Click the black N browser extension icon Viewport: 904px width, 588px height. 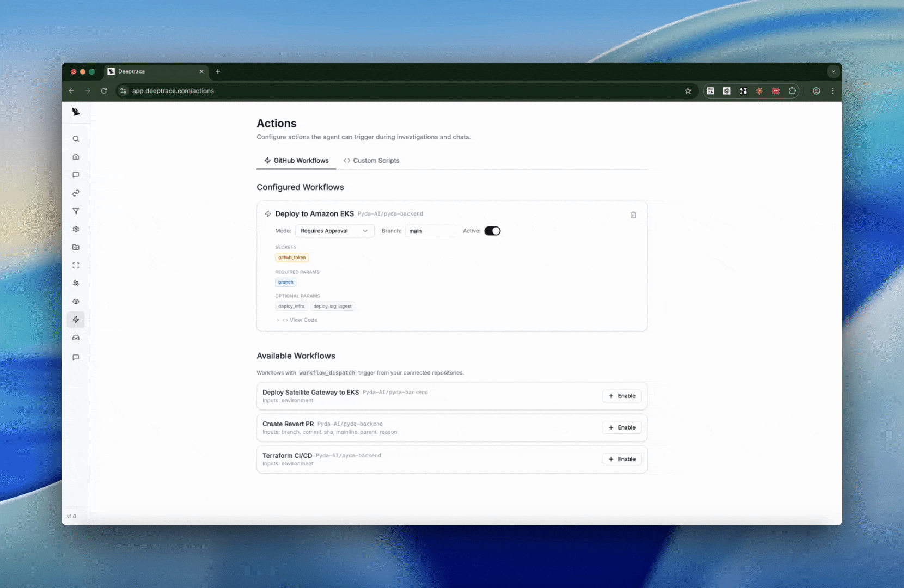coord(743,91)
